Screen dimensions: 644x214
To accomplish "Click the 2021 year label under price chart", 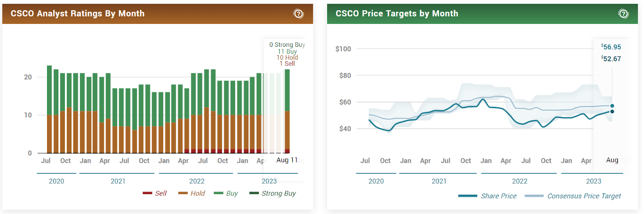I will (439, 181).
